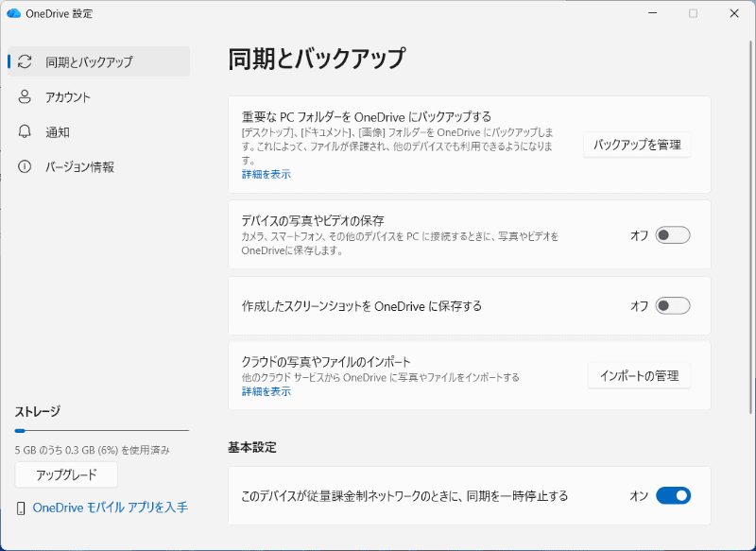Open the 通知 settings page
756x551 pixels.
pos(60,132)
